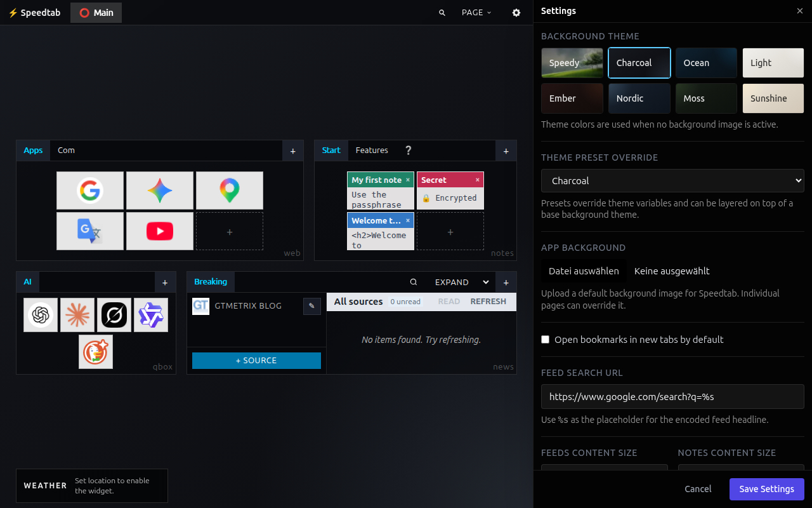This screenshot has width=812, height=508.
Task: Delete the 'My first note' note
Action: pos(408,180)
